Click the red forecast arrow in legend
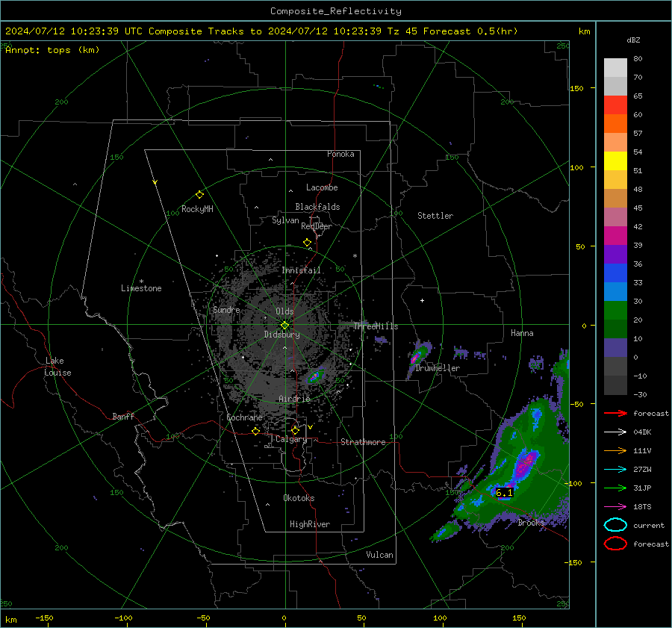 (615, 413)
